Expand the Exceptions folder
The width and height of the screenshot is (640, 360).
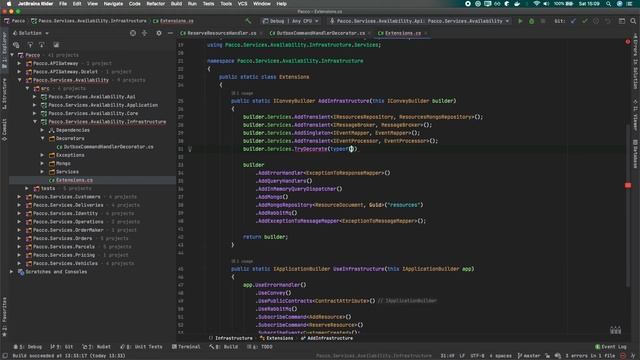42,155
